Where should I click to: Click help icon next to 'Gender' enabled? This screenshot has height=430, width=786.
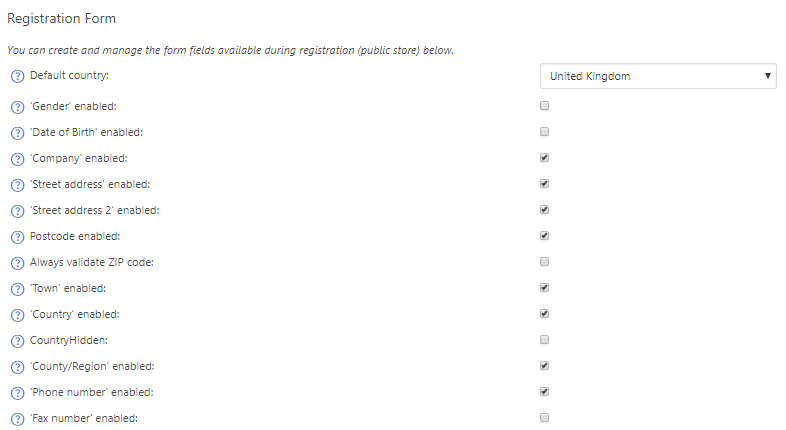[x=18, y=107]
